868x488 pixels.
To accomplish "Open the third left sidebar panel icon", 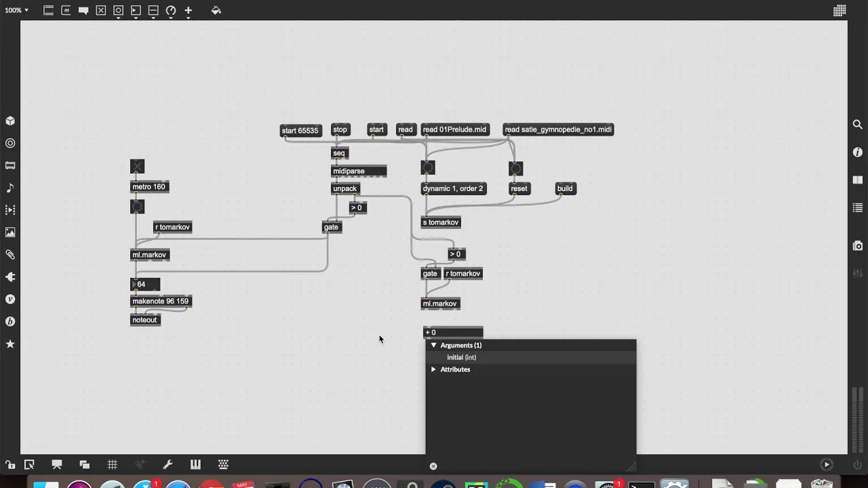I will click(10, 165).
